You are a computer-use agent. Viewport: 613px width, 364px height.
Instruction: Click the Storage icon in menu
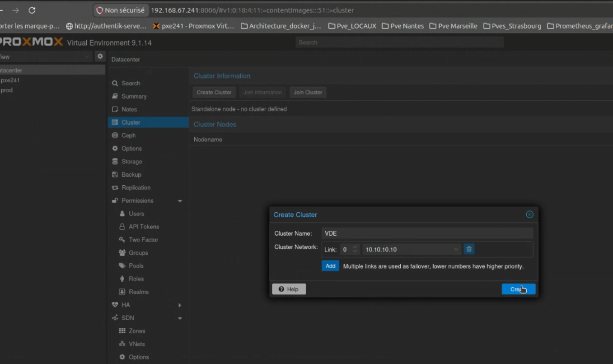tap(115, 162)
